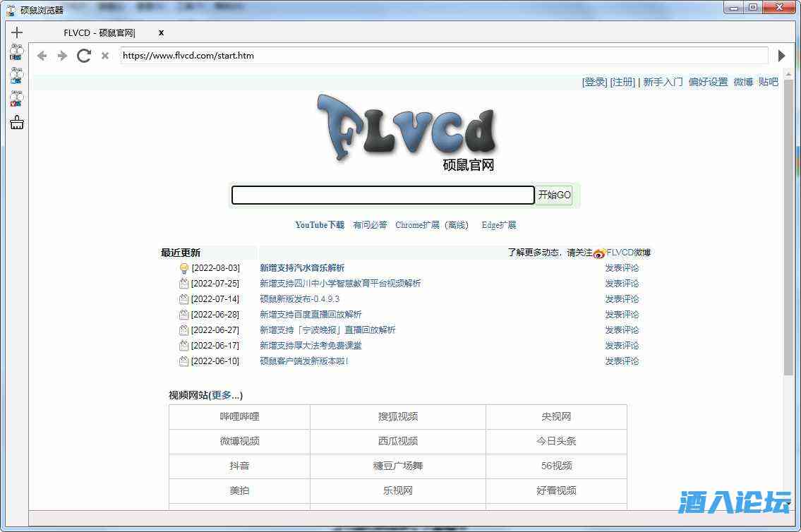Viewport: 801px width, 532px height.
Task: Click the page reload icon
Action: [83, 56]
